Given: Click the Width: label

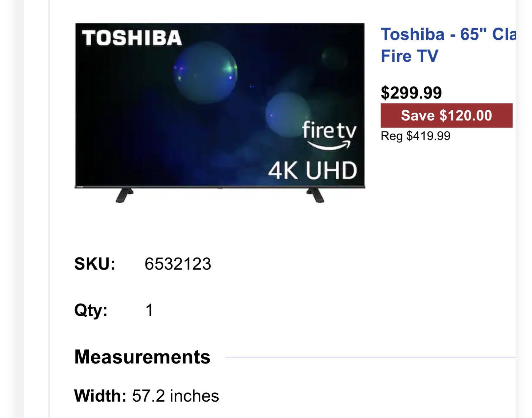Looking at the screenshot, I should [x=100, y=396].
